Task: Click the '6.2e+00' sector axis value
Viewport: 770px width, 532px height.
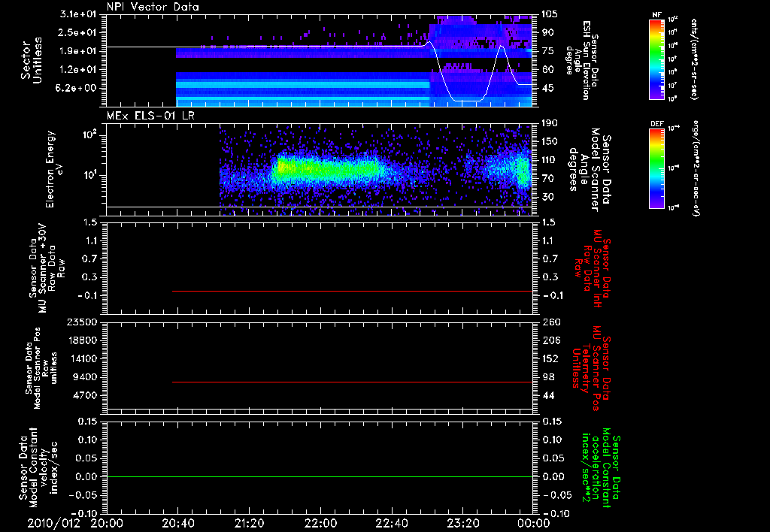Action: tap(77, 89)
